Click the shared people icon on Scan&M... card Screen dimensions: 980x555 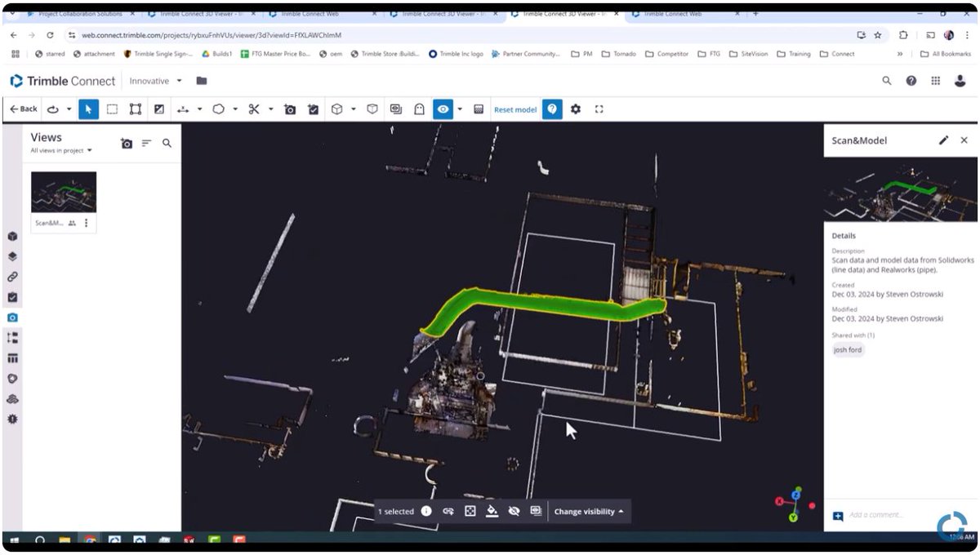coord(72,223)
